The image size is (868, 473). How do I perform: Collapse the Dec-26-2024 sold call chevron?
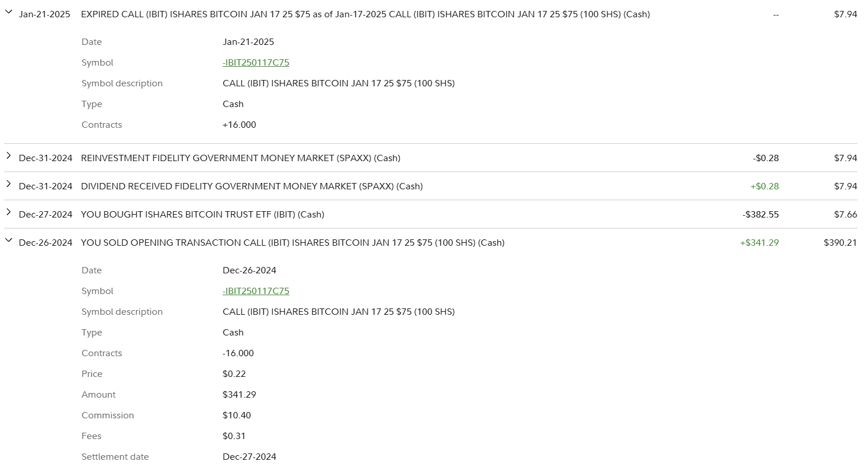click(x=9, y=240)
